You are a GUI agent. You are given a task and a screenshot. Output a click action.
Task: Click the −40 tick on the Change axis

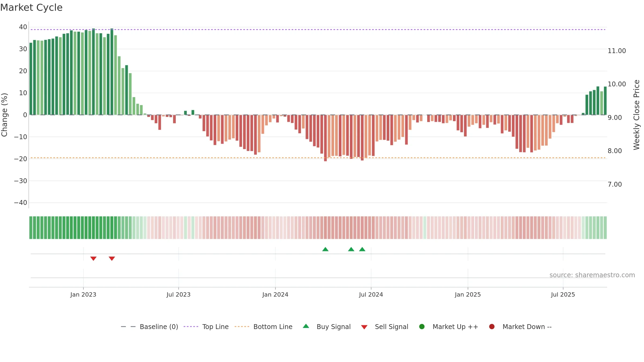(21, 203)
